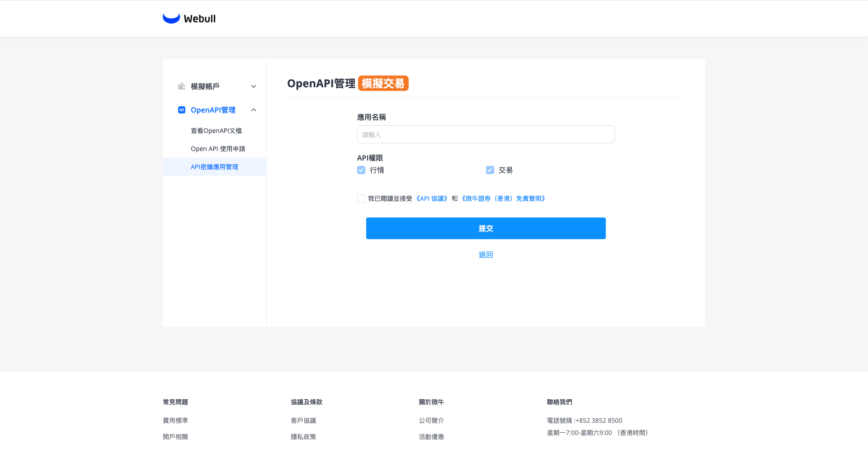Click the 電話號碼 +852 3852 8500 text
This screenshot has height=449, width=868.
pyautogui.click(x=585, y=421)
